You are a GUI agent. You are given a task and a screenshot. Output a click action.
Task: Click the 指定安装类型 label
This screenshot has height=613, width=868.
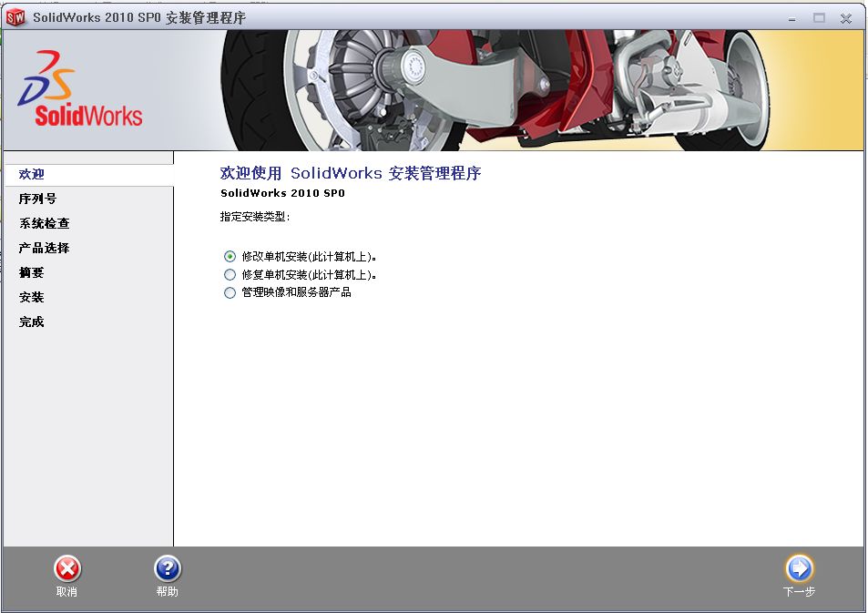[x=255, y=217]
